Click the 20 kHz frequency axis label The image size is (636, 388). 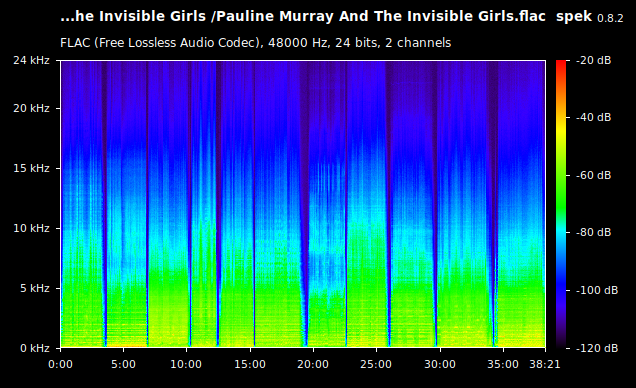tap(31, 108)
